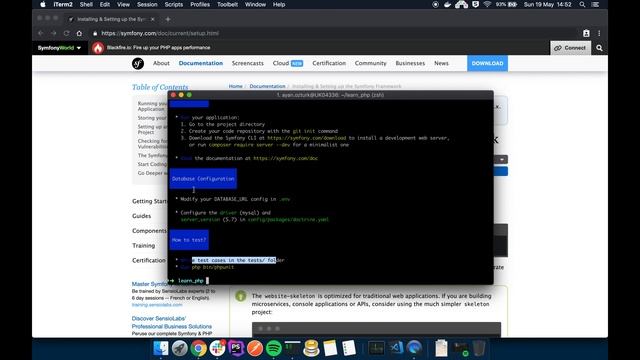640x360 pixels.
Task: Go forward in Chrome history
Action: [x=53, y=33]
